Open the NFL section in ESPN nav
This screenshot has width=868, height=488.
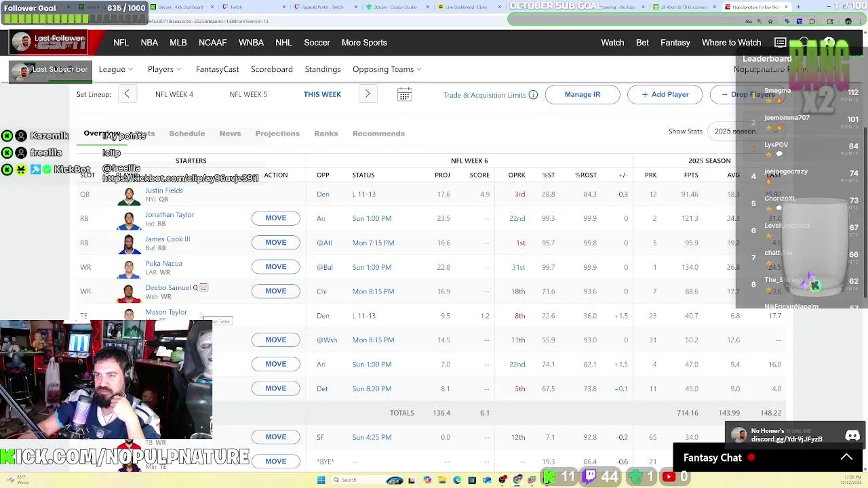(121, 43)
